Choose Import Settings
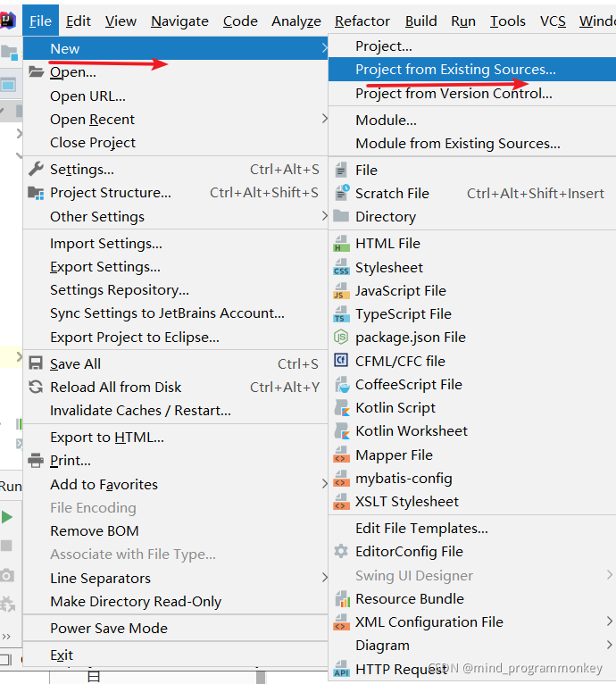616x684 pixels. pyautogui.click(x=175, y=244)
